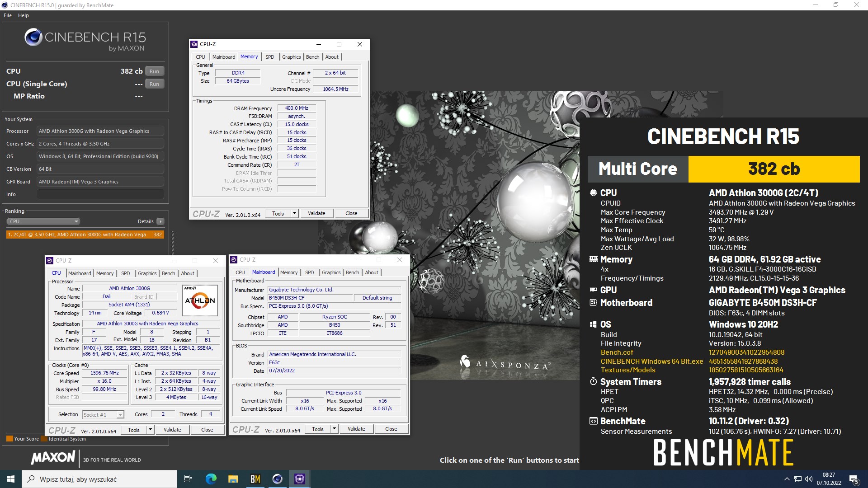Click the Bench.cof hash entry
Image resolution: width=868 pixels, height=488 pixels.
[x=746, y=352]
